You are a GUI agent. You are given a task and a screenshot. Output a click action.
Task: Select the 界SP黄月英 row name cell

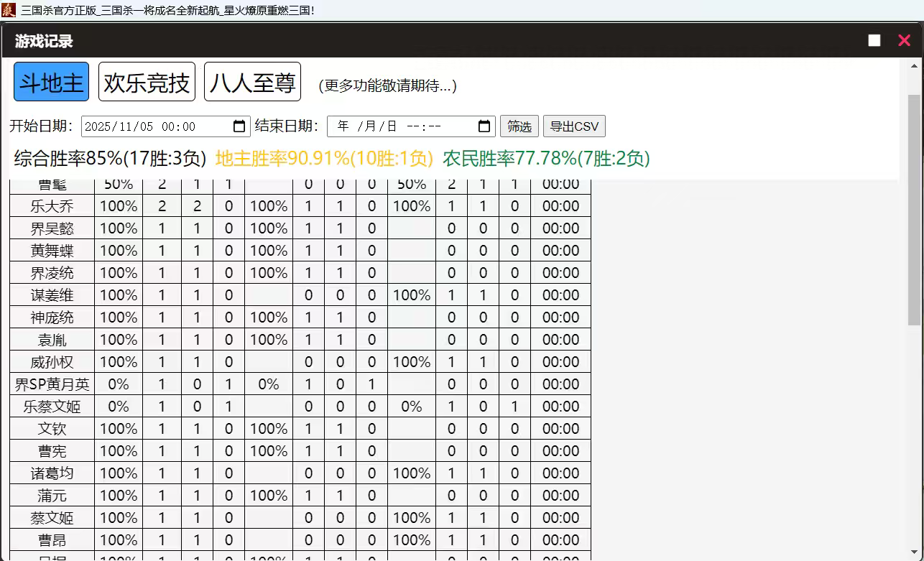[52, 384]
